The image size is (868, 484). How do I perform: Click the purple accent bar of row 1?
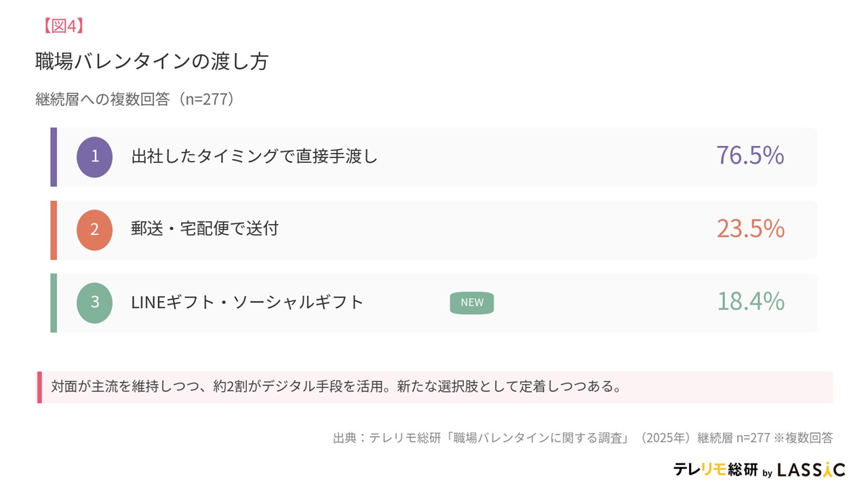(x=54, y=157)
